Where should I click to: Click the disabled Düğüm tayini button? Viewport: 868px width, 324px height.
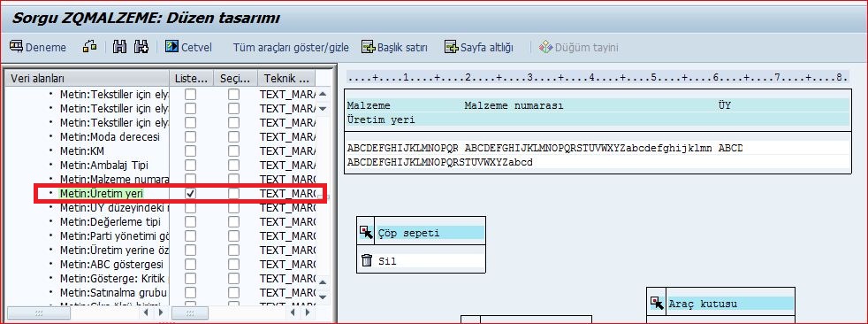point(578,47)
